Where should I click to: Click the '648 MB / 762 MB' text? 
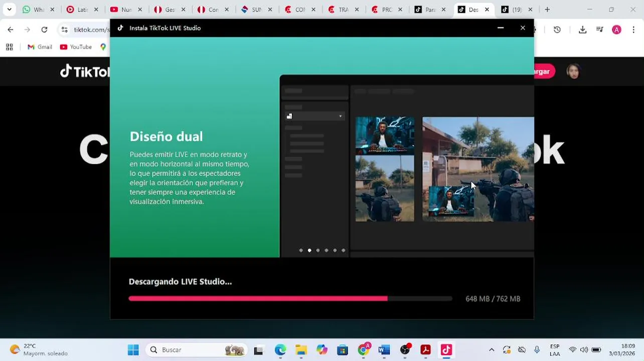point(493,299)
